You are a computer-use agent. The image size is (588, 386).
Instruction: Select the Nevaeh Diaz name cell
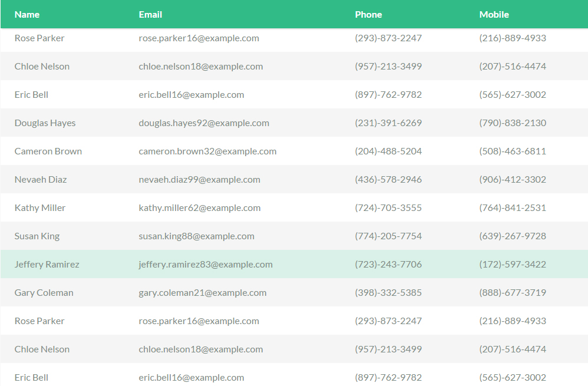pos(41,180)
